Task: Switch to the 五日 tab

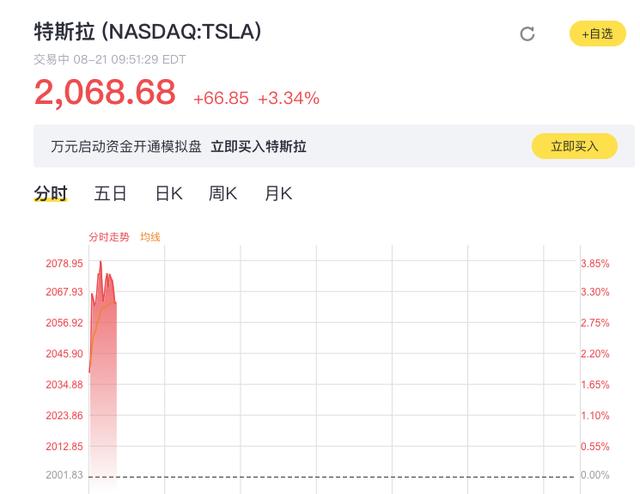Action: pyautogui.click(x=110, y=193)
